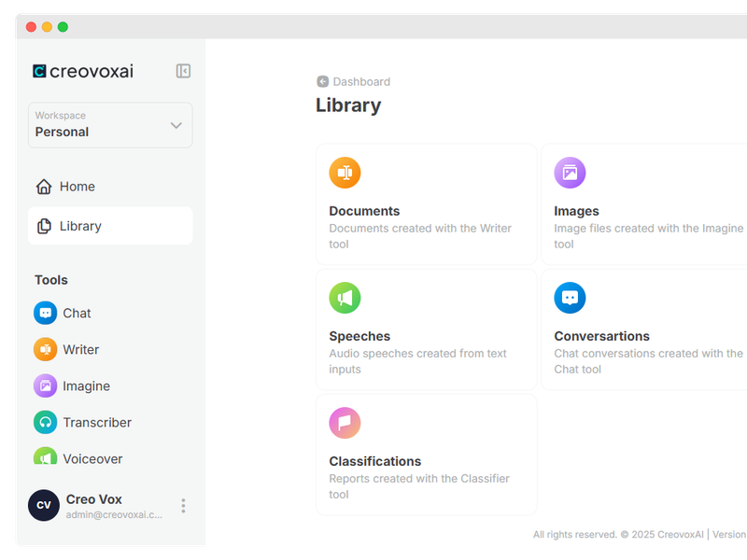Screen dimensions: 747x560
Task: Collapse the sidebar with the panel icon
Action: pyautogui.click(x=183, y=71)
